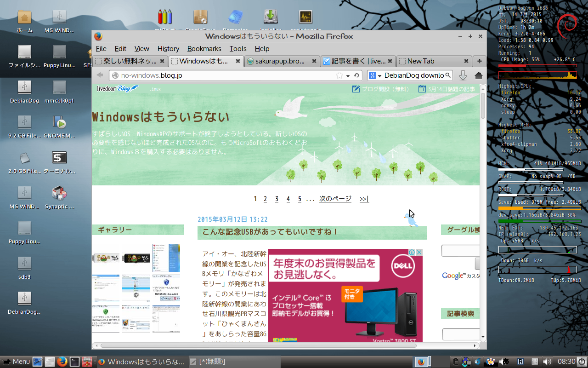Image resolution: width=588 pixels, height=368 pixels.
Task: Go back with the Firefox back arrow
Action: click(x=100, y=75)
